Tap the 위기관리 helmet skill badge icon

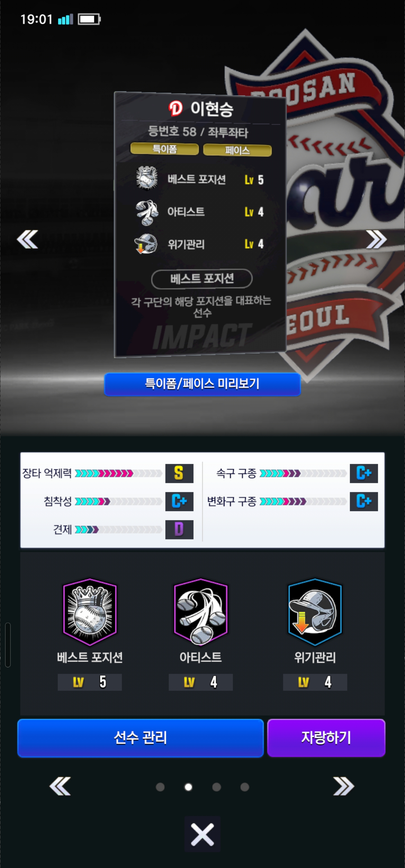point(315,612)
